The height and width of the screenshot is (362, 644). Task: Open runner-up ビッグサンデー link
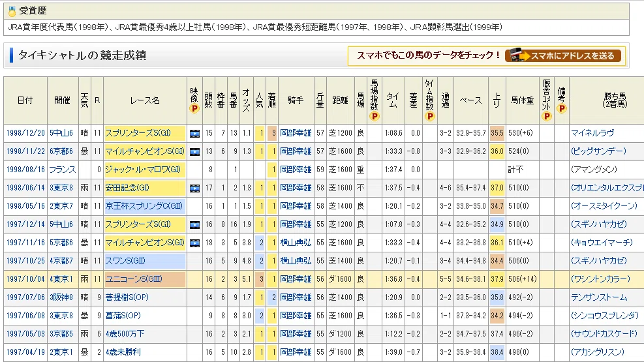pos(598,151)
